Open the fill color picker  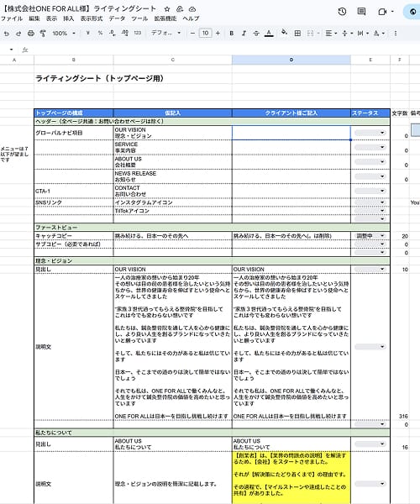pos(284,33)
